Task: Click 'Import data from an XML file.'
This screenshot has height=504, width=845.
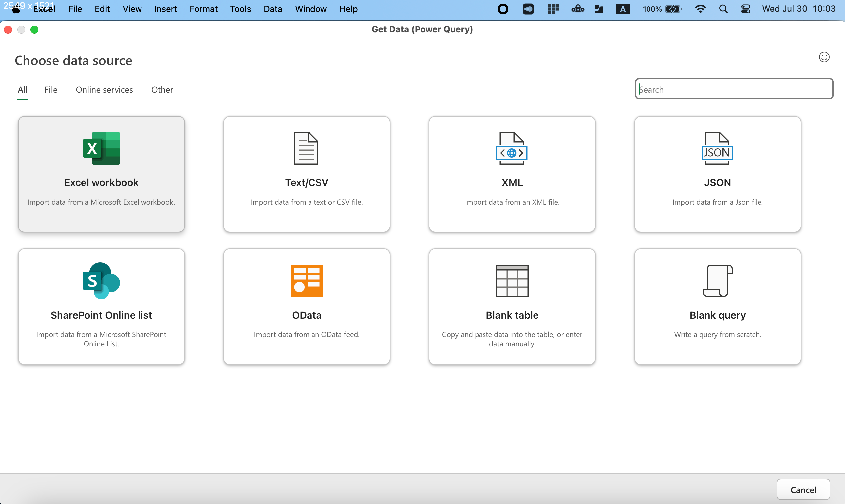Action: point(512,202)
